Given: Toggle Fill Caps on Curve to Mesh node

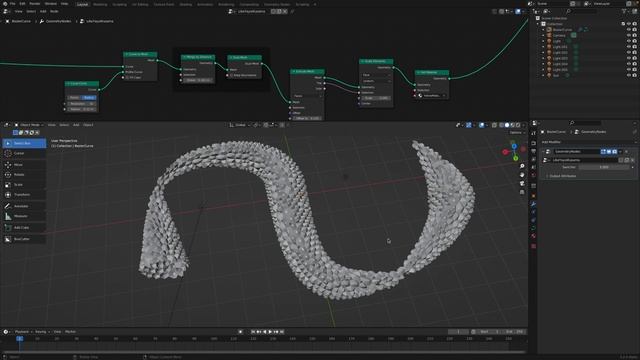Looking at the screenshot, I should click(x=127, y=78).
